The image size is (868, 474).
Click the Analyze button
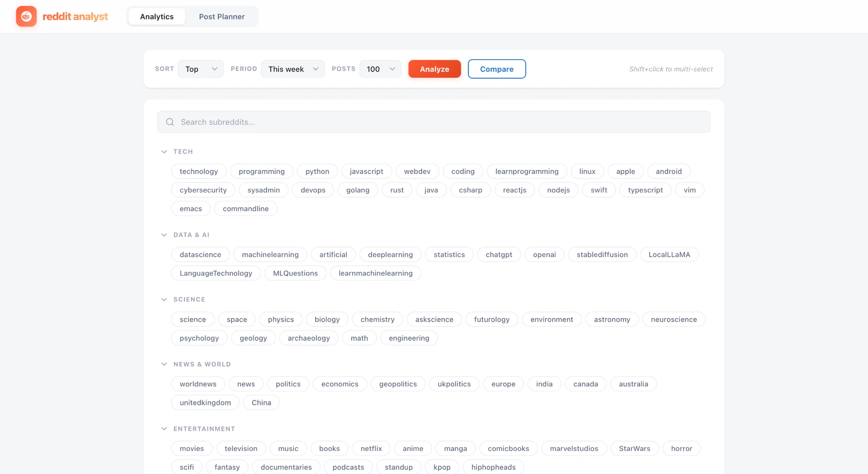pyautogui.click(x=434, y=69)
